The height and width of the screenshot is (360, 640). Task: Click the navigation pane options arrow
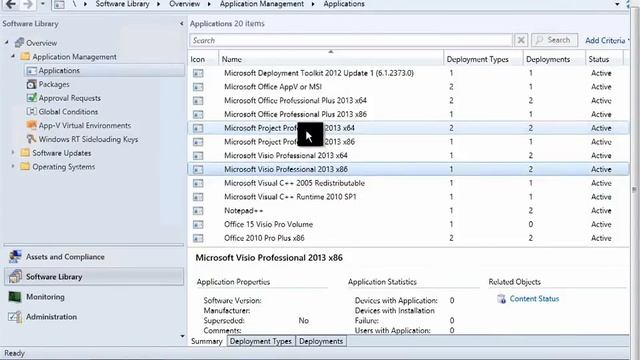tap(182, 336)
